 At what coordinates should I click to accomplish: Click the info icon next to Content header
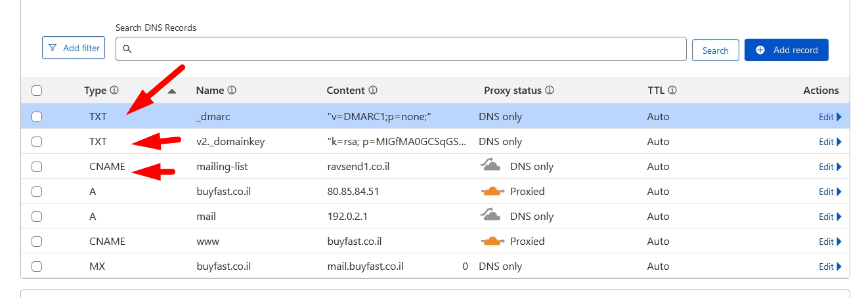pyautogui.click(x=372, y=91)
